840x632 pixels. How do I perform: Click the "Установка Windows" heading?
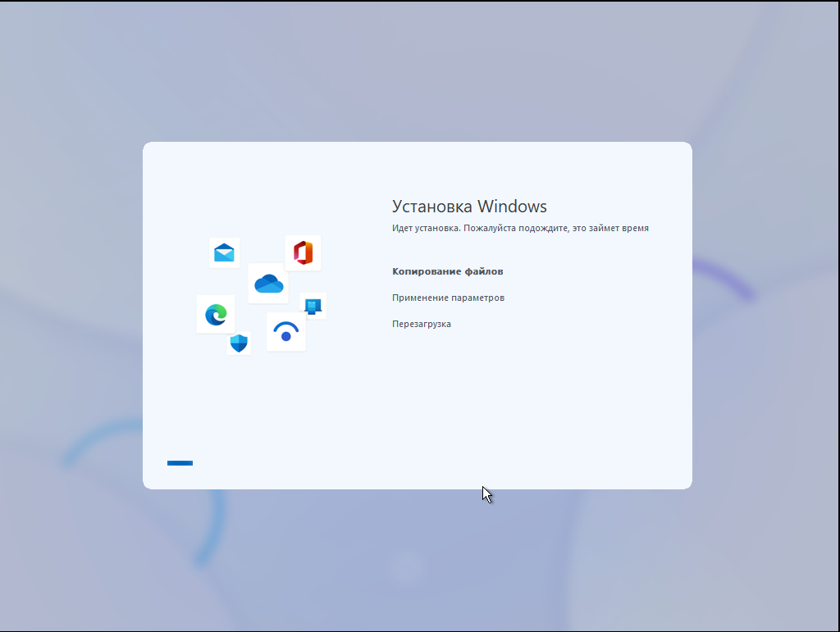click(x=469, y=206)
